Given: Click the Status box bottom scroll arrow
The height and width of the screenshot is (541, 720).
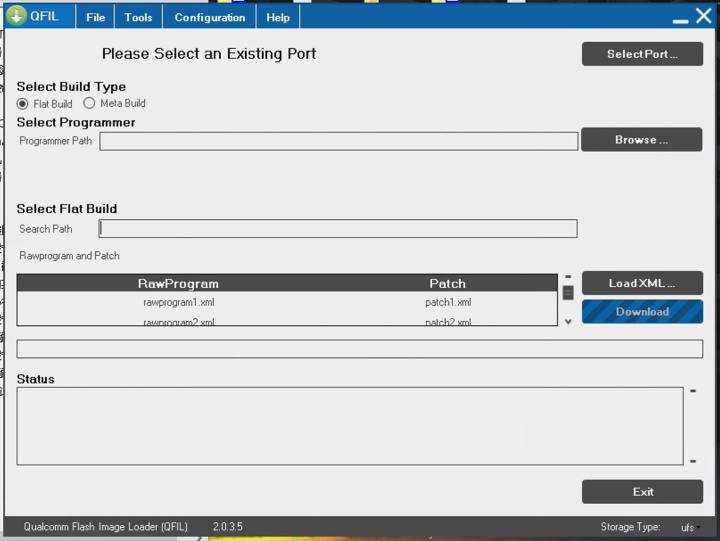Looking at the screenshot, I should 693,461.
